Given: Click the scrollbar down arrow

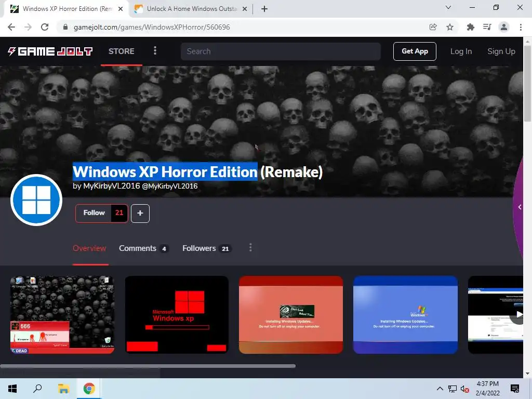Looking at the screenshot, I should tap(527, 374).
